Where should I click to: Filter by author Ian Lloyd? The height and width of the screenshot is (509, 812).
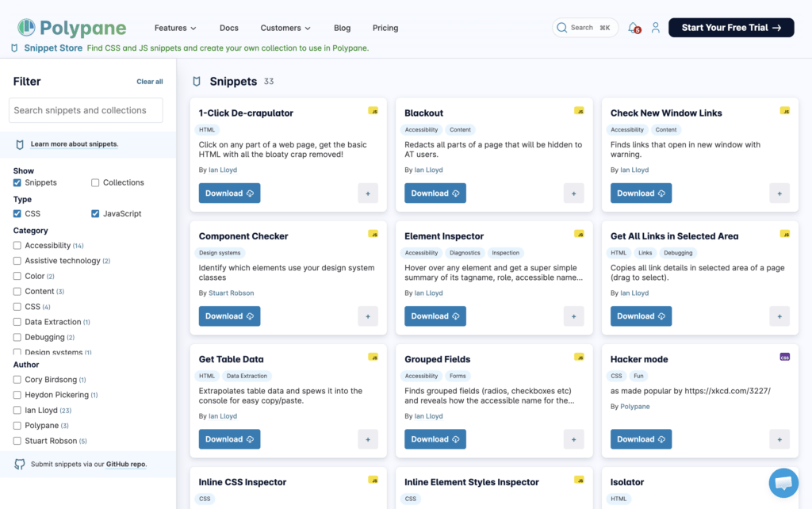click(x=17, y=410)
